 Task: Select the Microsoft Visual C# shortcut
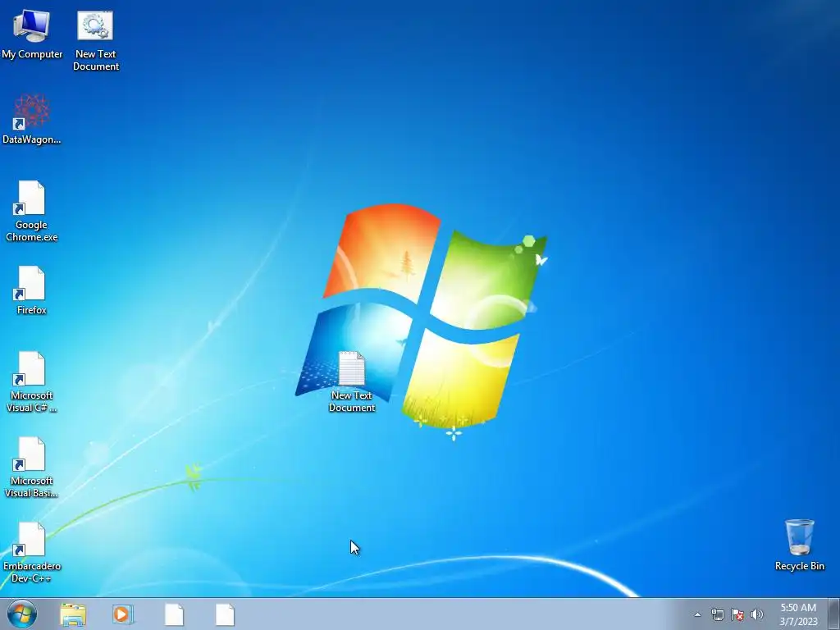pos(32,382)
